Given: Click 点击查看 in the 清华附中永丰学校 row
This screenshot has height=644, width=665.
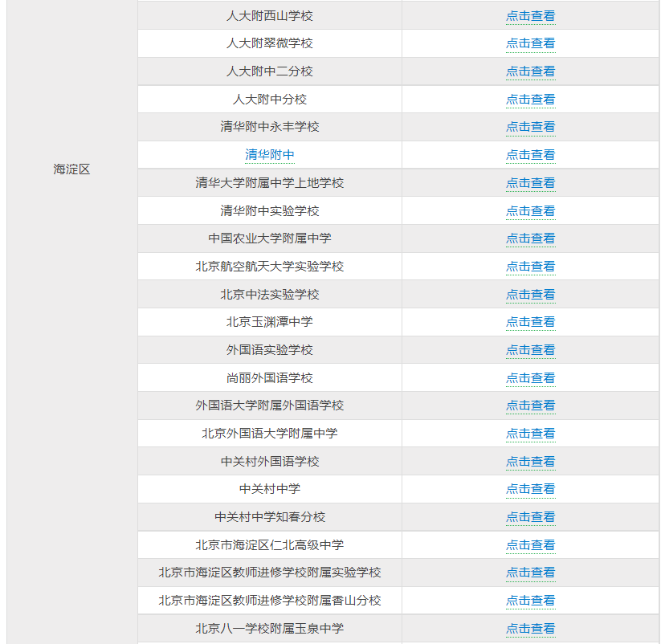Looking at the screenshot, I should click(531, 127).
